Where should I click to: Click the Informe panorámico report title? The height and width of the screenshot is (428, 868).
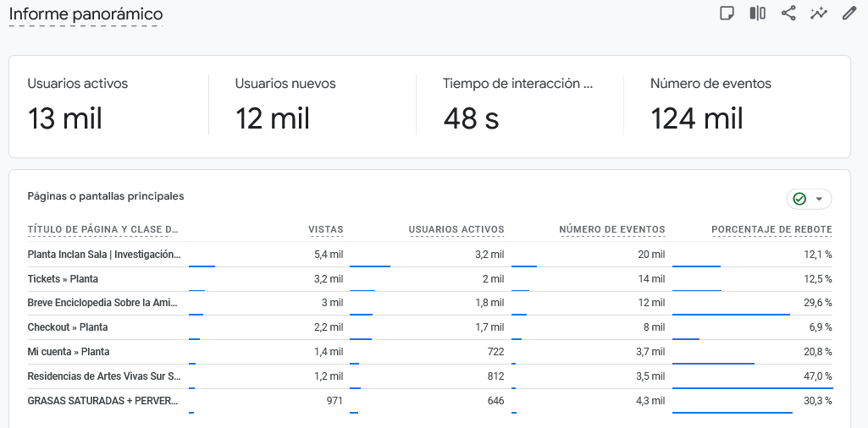click(x=86, y=14)
